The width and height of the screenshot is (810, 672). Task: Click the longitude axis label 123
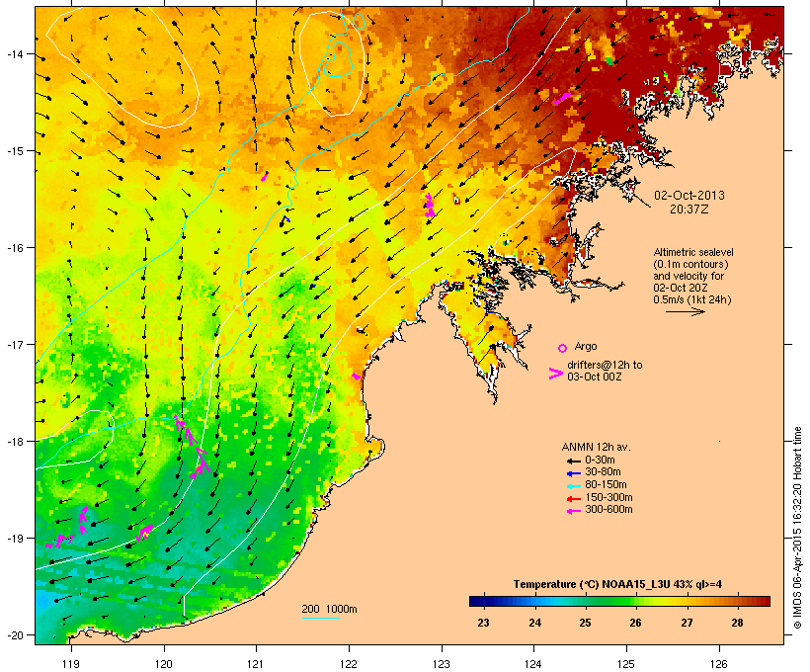(442, 664)
